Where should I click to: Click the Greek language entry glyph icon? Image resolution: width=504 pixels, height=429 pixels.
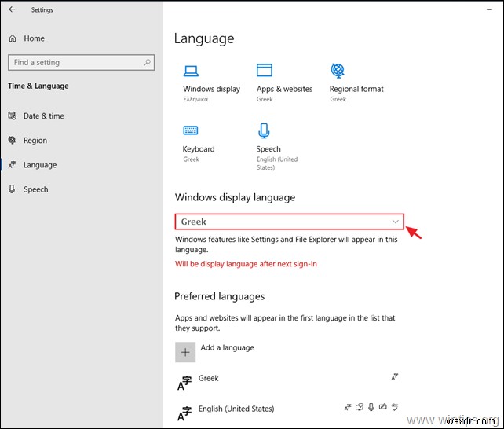184,383
